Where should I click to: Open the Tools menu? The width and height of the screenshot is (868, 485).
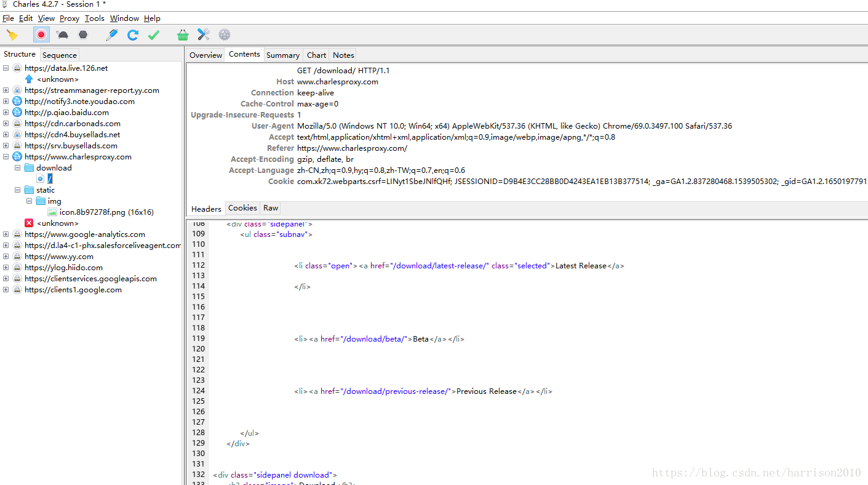(95, 18)
